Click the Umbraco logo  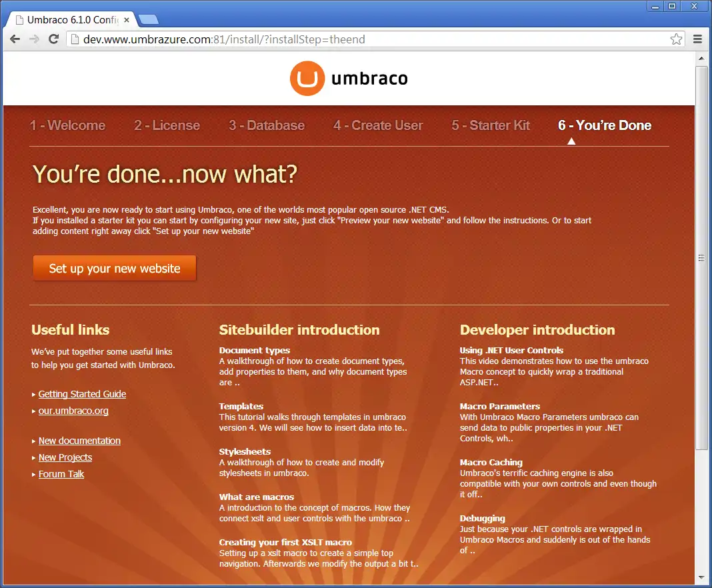(349, 79)
